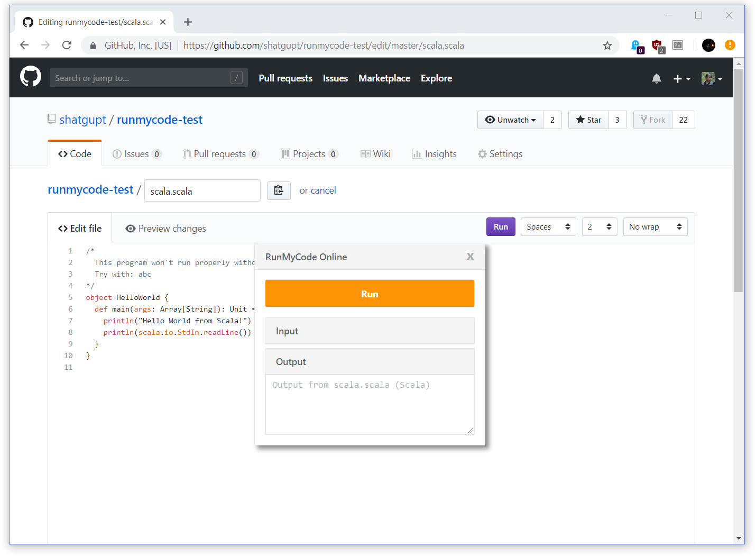Click the output area resize handle
The height and width of the screenshot is (556, 756).
pos(470,431)
